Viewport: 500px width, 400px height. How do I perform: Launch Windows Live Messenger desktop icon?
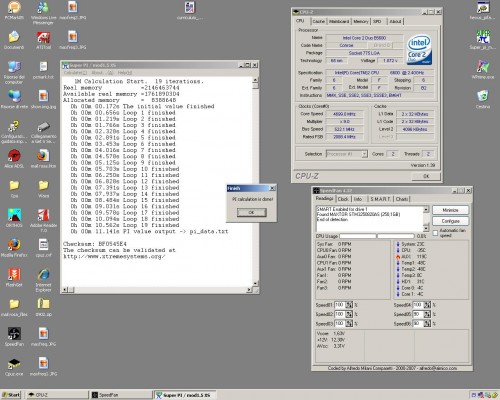coord(43,13)
